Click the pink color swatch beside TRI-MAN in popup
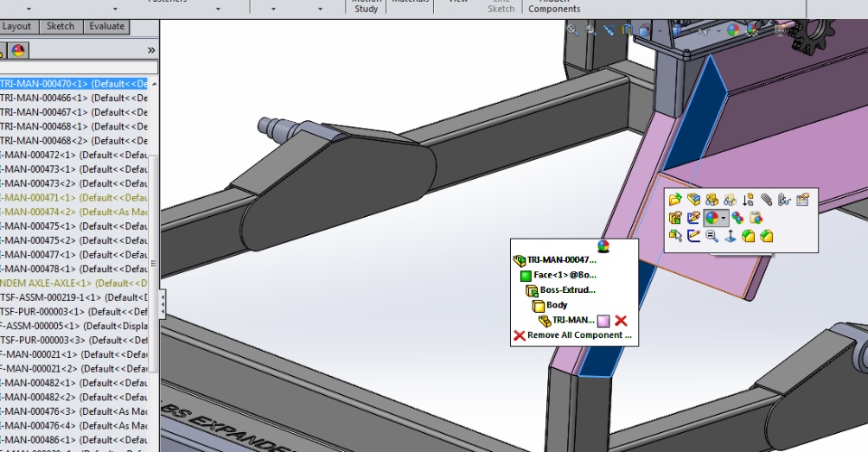This screenshot has width=868, height=452. [x=603, y=321]
